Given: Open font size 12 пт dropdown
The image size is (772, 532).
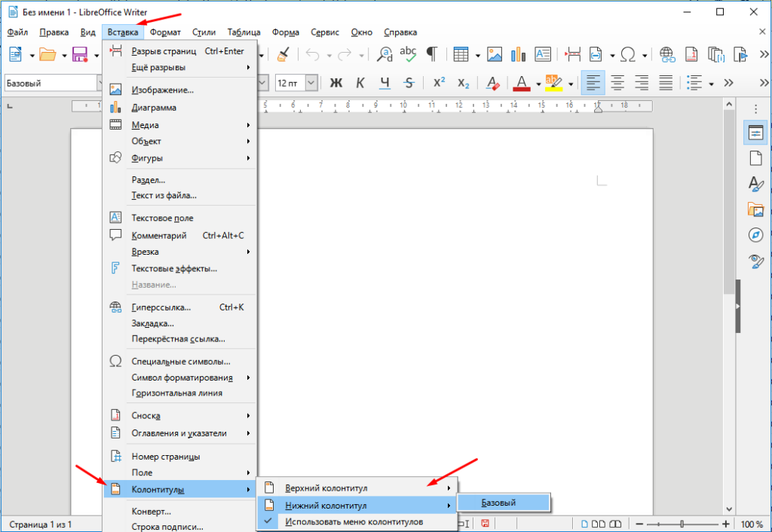Looking at the screenshot, I should coord(311,83).
